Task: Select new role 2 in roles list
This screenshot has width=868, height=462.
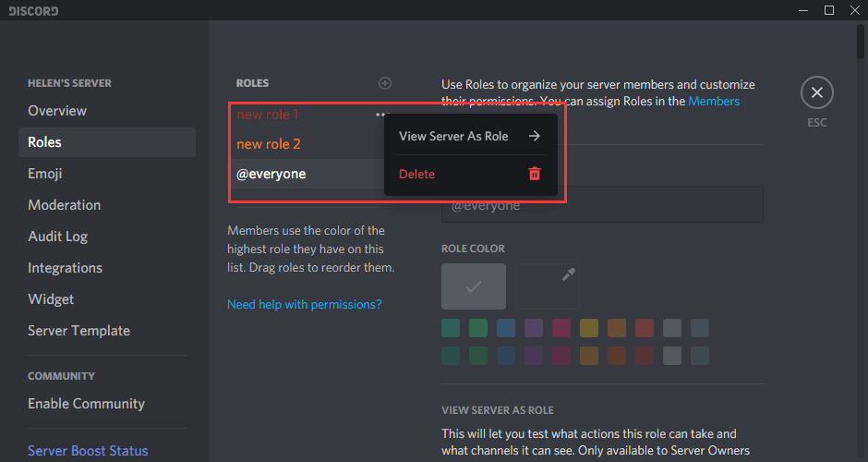Action: (x=269, y=144)
